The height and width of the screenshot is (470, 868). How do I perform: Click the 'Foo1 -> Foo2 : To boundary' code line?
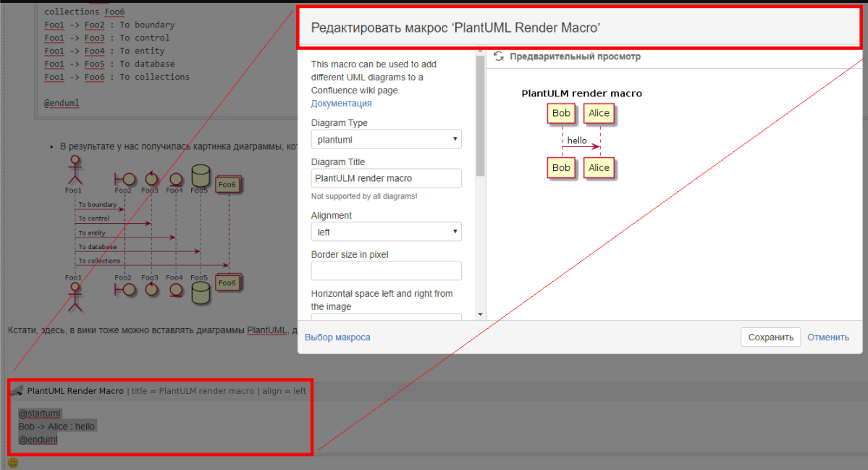[x=109, y=25]
